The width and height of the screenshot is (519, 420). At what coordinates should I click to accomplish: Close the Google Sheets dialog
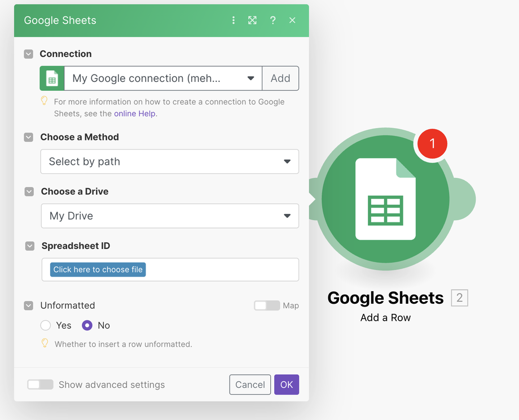[x=292, y=20]
